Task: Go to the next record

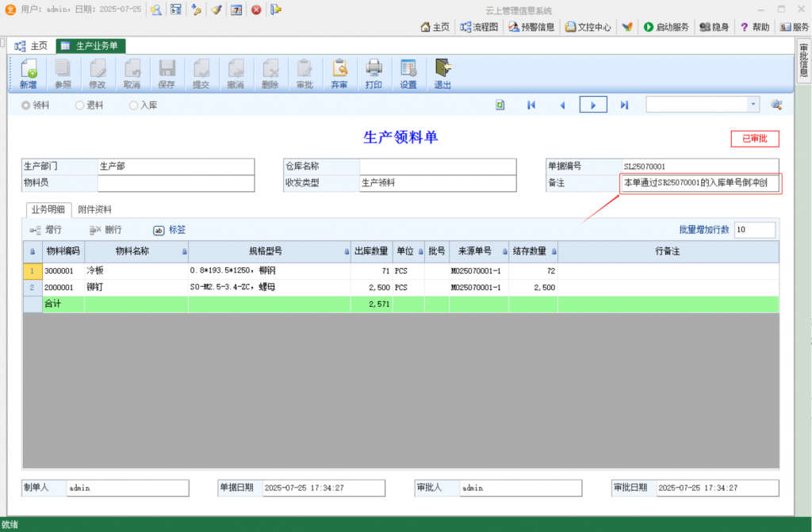Action: click(x=593, y=105)
